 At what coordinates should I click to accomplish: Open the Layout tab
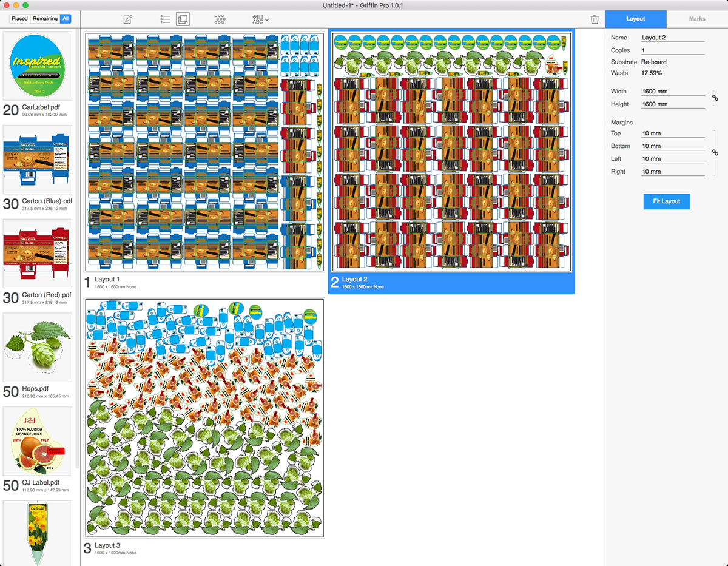(635, 19)
